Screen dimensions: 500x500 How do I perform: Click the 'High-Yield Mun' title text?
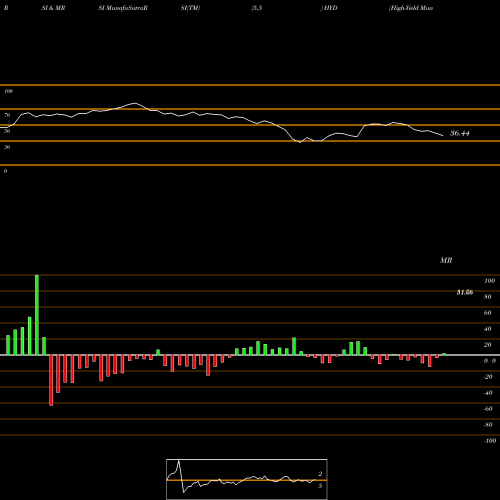point(411,8)
